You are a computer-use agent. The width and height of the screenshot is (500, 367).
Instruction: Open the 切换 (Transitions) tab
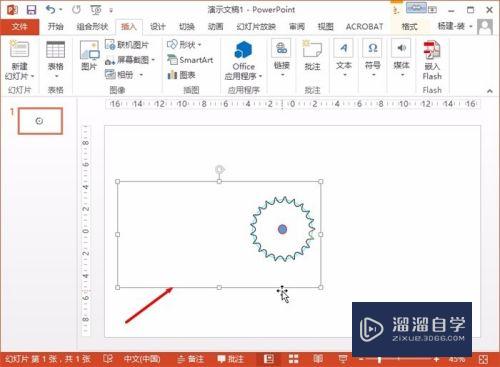tap(187, 27)
